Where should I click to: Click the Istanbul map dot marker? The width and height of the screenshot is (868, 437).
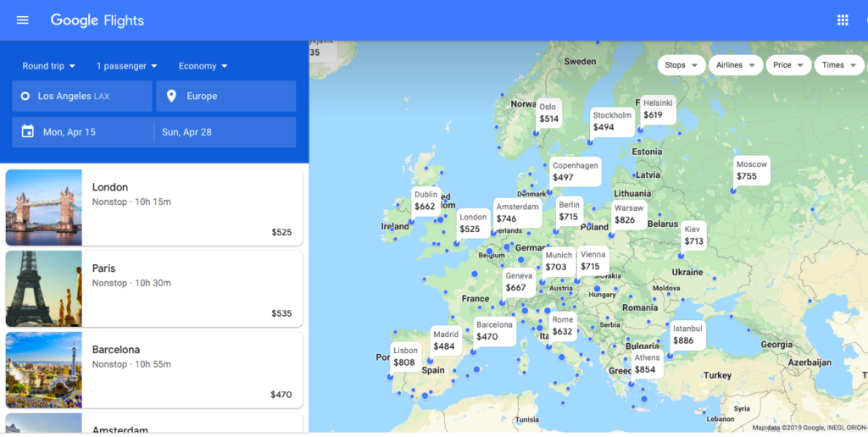click(670, 357)
